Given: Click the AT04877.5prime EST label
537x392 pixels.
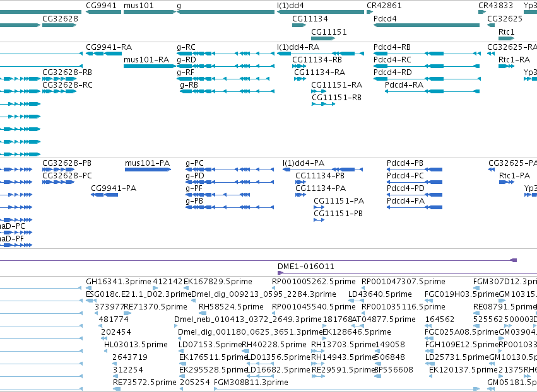Looking at the screenshot, I should click(x=384, y=319).
